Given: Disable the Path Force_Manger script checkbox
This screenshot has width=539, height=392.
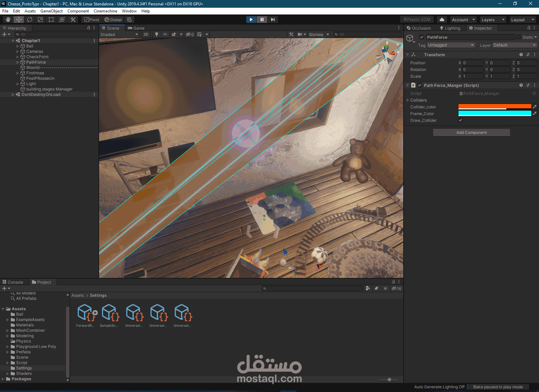Looking at the screenshot, I should [420, 85].
